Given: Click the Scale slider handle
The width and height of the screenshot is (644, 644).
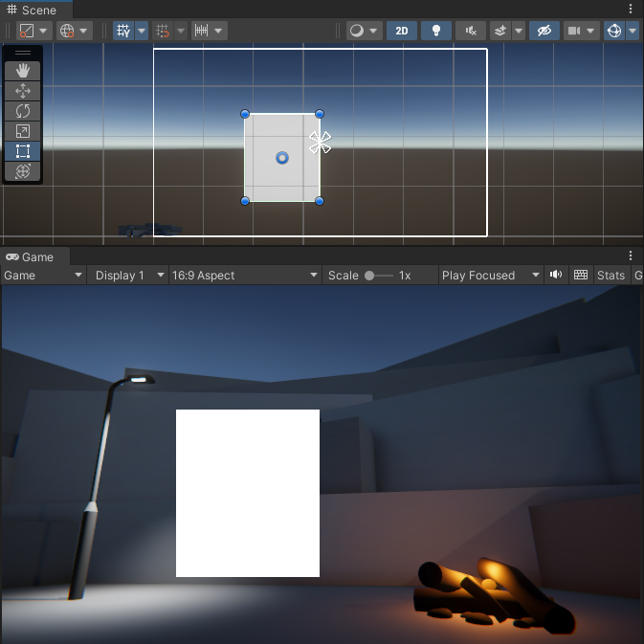Looking at the screenshot, I should pyautogui.click(x=369, y=276).
